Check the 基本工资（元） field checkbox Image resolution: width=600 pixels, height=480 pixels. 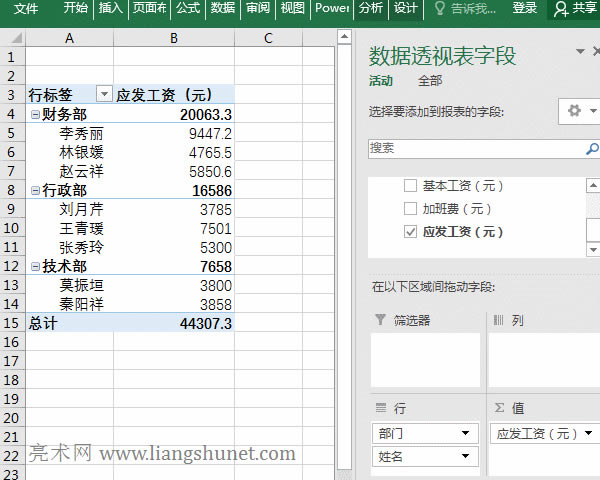tap(410, 186)
